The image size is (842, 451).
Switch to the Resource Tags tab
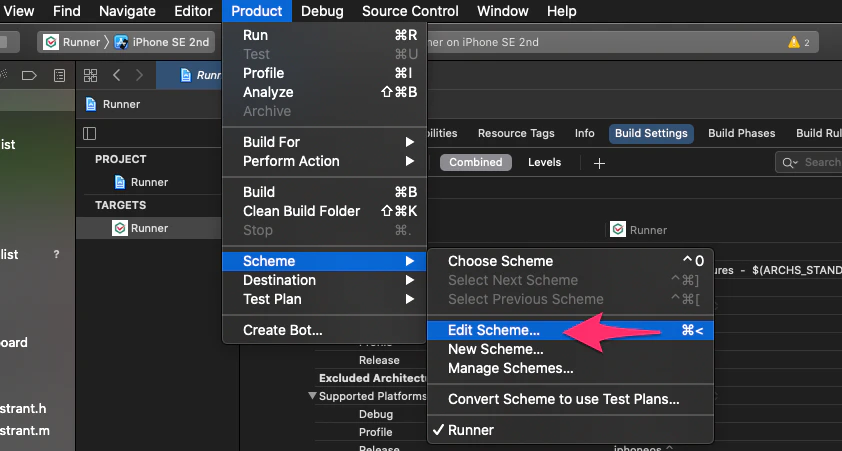(516, 133)
